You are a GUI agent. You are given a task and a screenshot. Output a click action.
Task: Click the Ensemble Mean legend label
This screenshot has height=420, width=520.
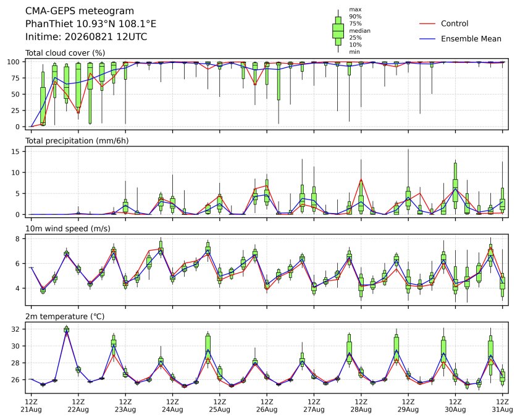click(x=471, y=39)
